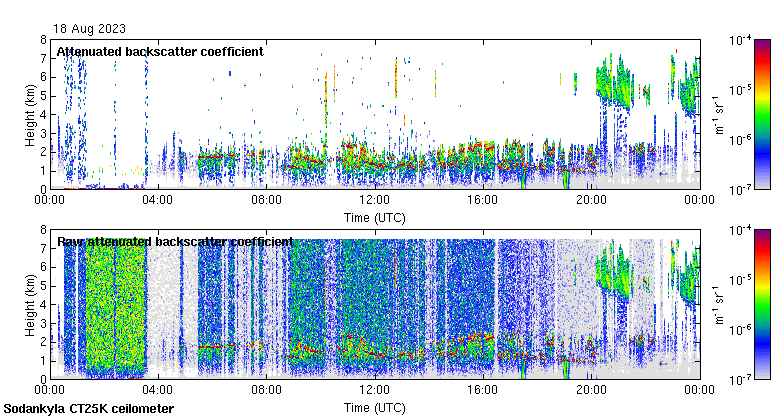This screenshot has height=420, width=780.
Task: Click the Sodankyla CT25K ceilometer caption
Action: tap(89, 409)
